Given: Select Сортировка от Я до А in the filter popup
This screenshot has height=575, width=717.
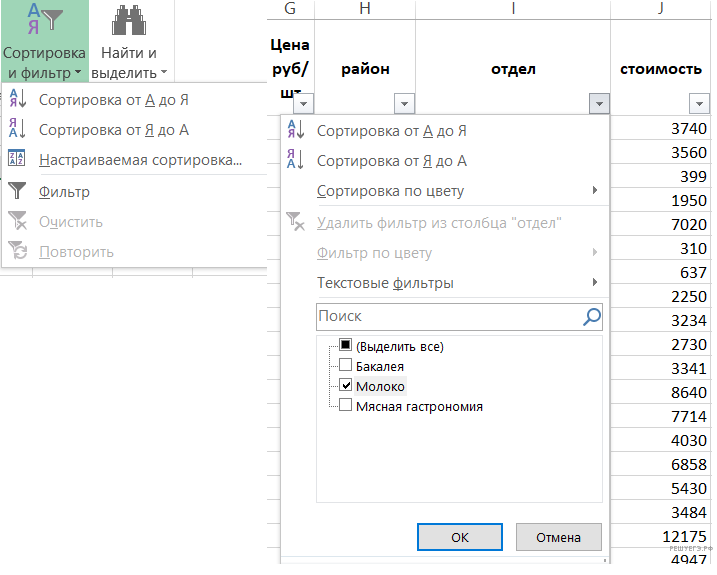Looking at the screenshot, I should [392, 161].
